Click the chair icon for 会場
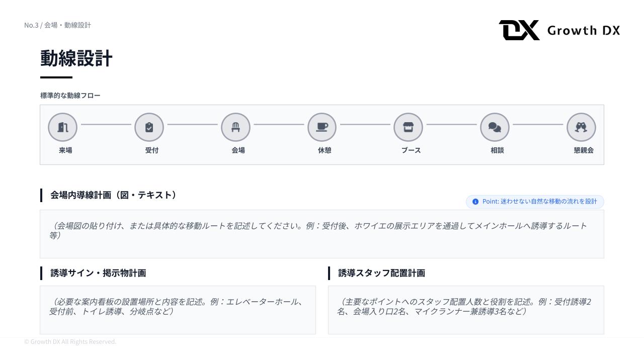Screen dimensions: 644x362 click(235, 127)
